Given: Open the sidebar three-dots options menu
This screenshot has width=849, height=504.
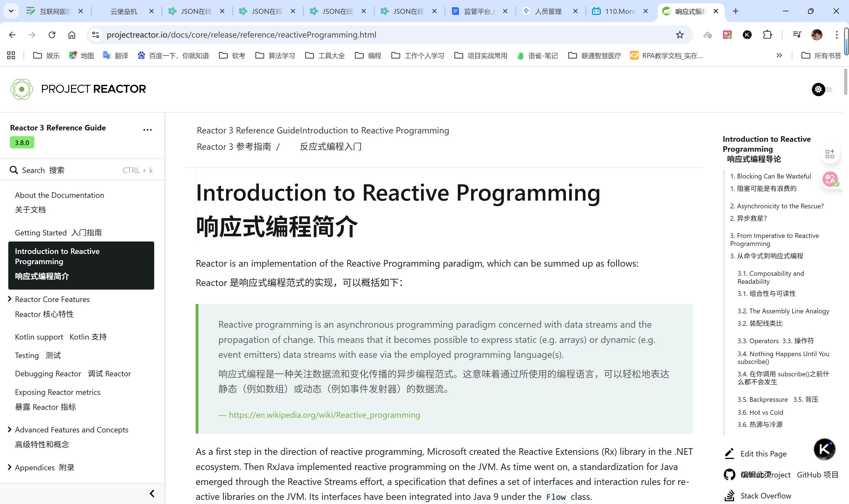Looking at the screenshot, I should click(147, 130).
